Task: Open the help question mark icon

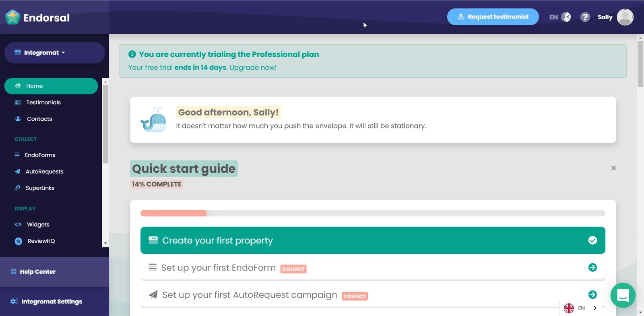Action: [585, 17]
